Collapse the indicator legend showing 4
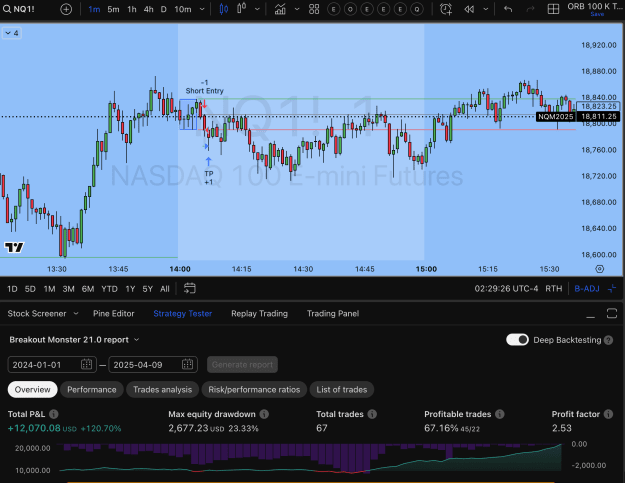Screen dimensions: 625x483 pos(12,33)
